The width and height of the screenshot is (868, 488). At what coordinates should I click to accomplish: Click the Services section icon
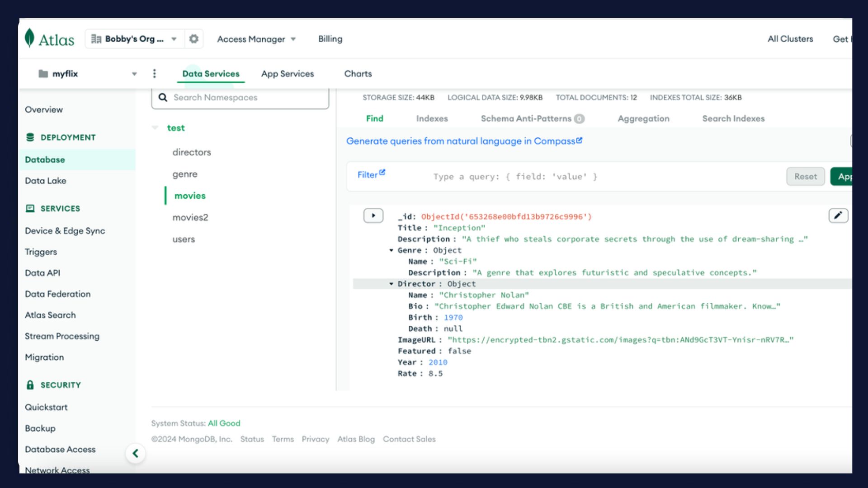click(30, 208)
